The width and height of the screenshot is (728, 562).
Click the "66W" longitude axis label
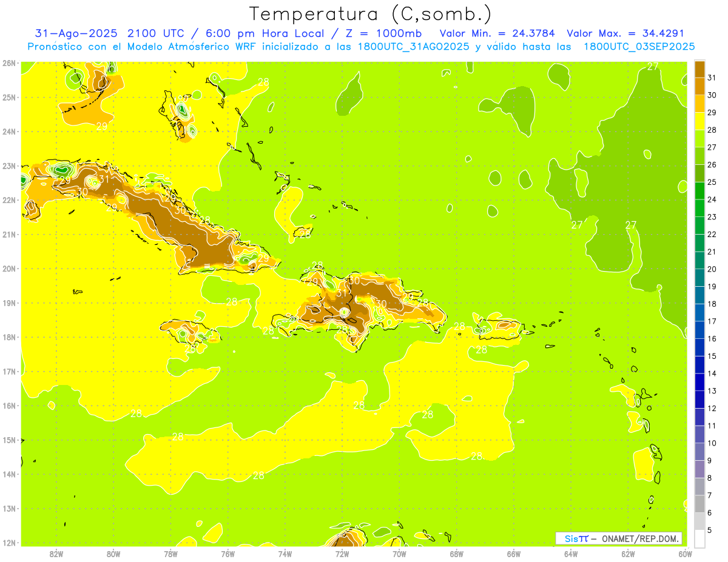coord(514,554)
